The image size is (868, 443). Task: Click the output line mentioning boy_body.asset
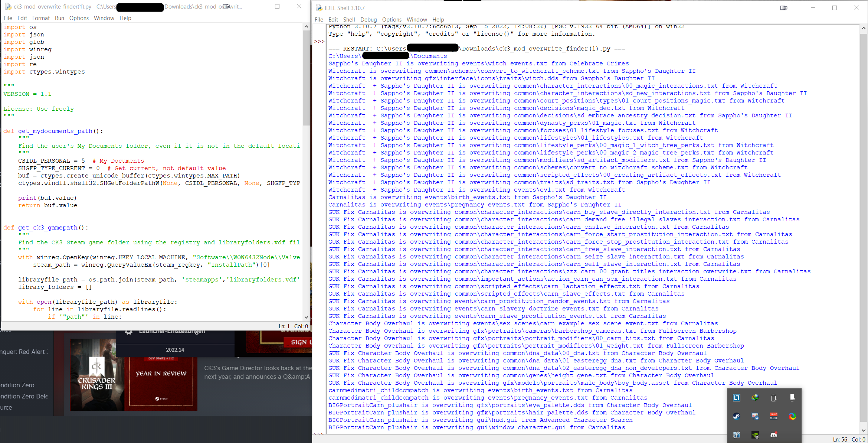[x=553, y=383]
